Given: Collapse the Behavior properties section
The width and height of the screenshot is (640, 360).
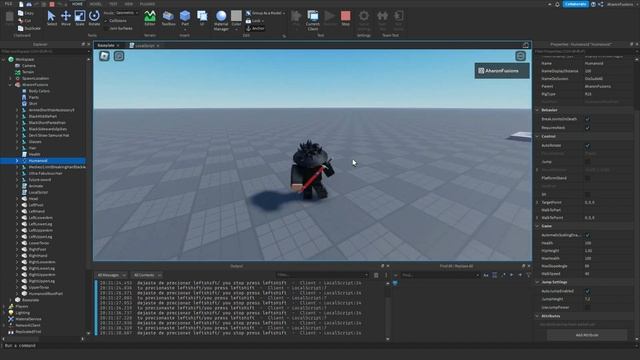Looking at the screenshot, I should [x=537, y=110].
